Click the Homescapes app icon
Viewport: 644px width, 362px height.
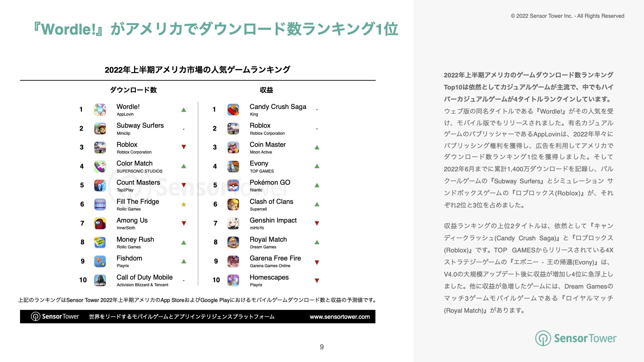click(x=233, y=280)
